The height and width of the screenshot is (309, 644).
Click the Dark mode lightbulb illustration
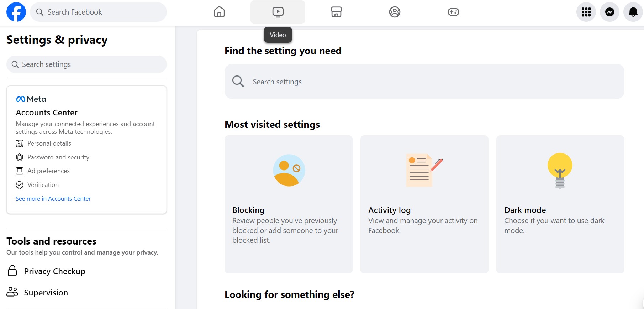560,171
